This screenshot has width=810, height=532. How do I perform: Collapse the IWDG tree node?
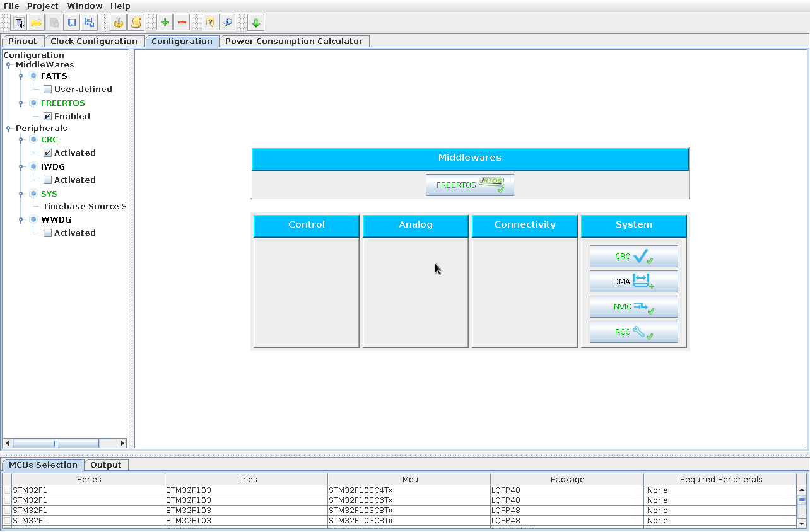pos(21,167)
